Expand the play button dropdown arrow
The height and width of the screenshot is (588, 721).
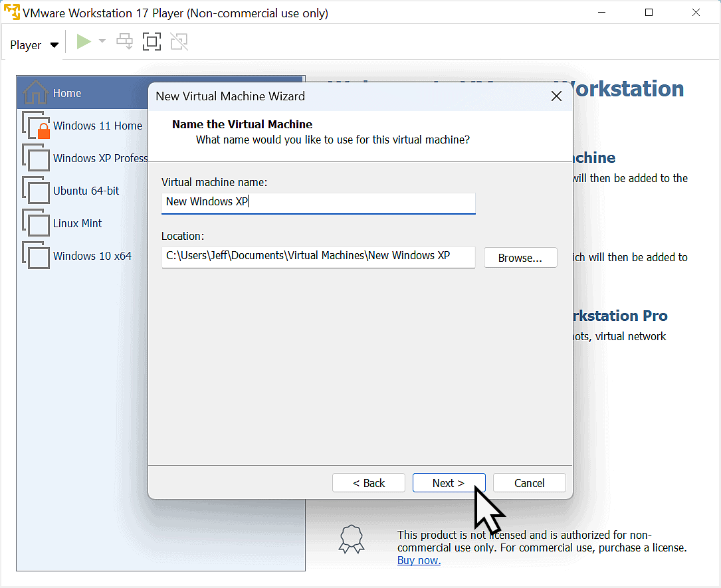click(x=104, y=41)
